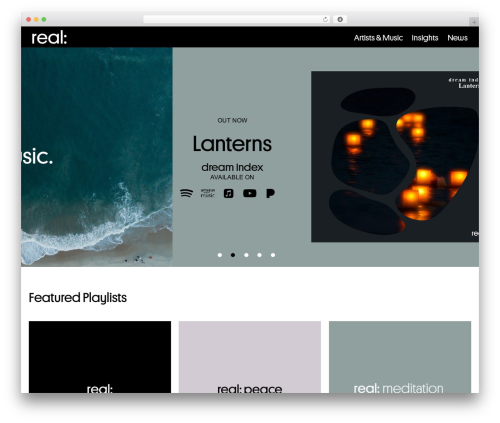Click the real: logo in header
This screenshot has width=500, height=423.
tap(49, 38)
